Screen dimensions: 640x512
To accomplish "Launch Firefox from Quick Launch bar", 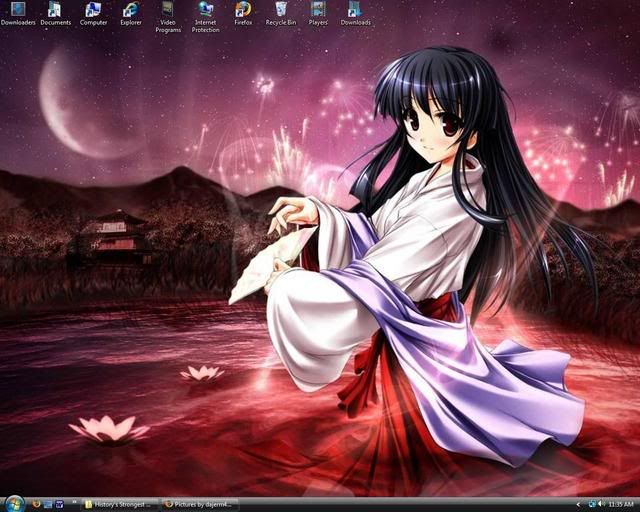I will pyautogui.click(x=36, y=504).
